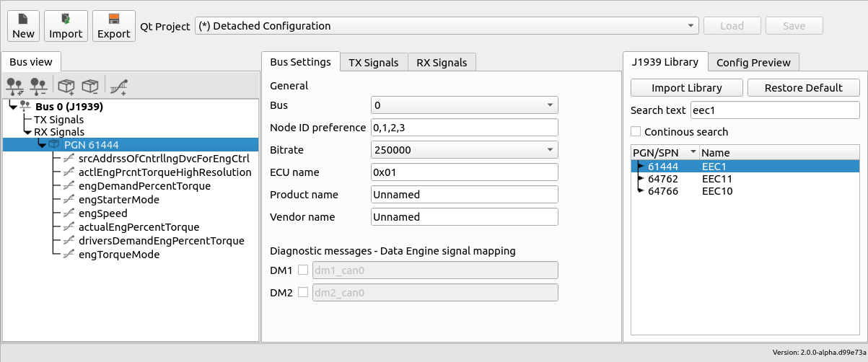Select the Bus Settings tab
The width and height of the screenshot is (868, 362).
[300, 61]
